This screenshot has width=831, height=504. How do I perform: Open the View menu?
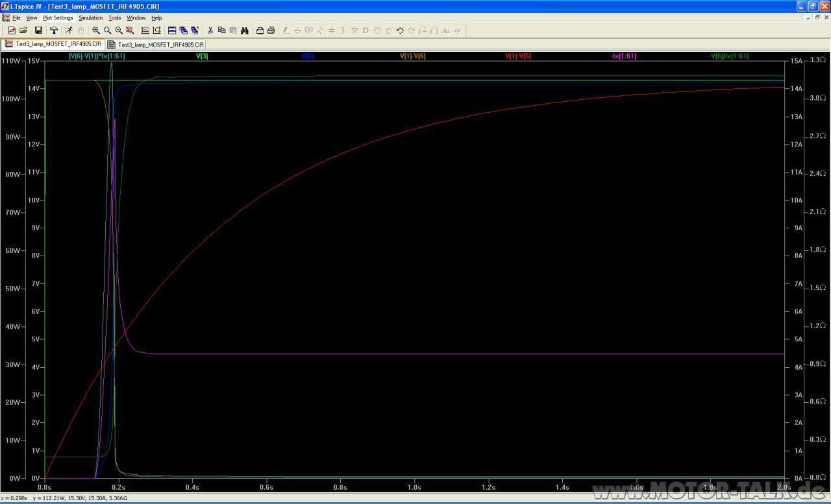pos(31,18)
